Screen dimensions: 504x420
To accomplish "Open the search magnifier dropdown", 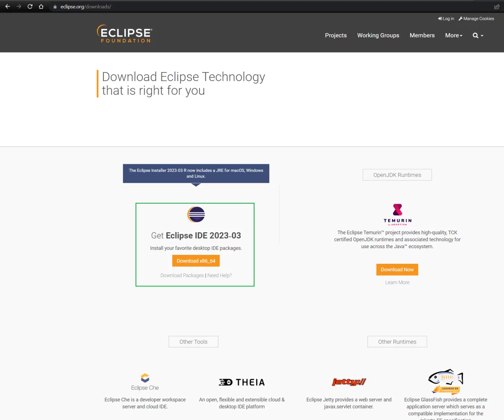I will [x=478, y=35].
